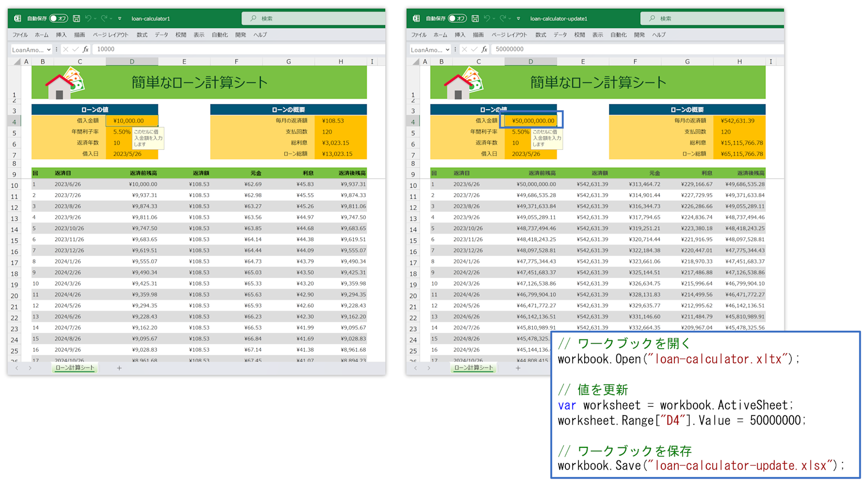Switch to the 数式 tab in loan-calculator-update1
Screen dimensions: 868x487
click(541, 35)
